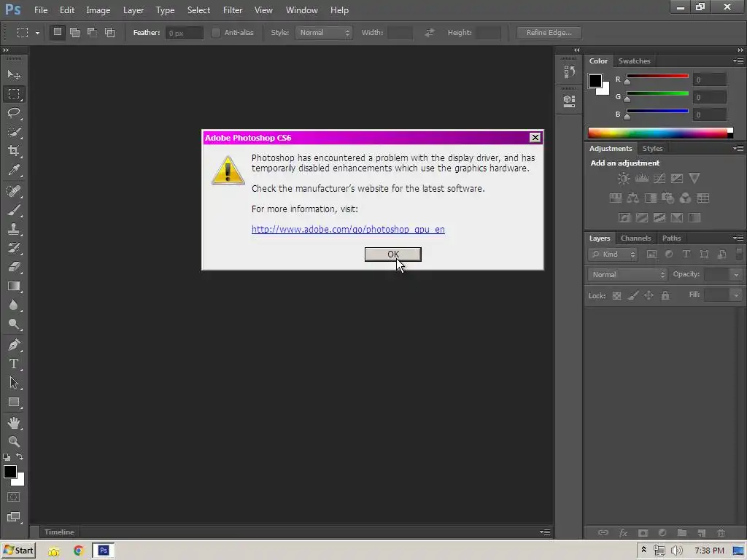Open the Filter menu

233,10
